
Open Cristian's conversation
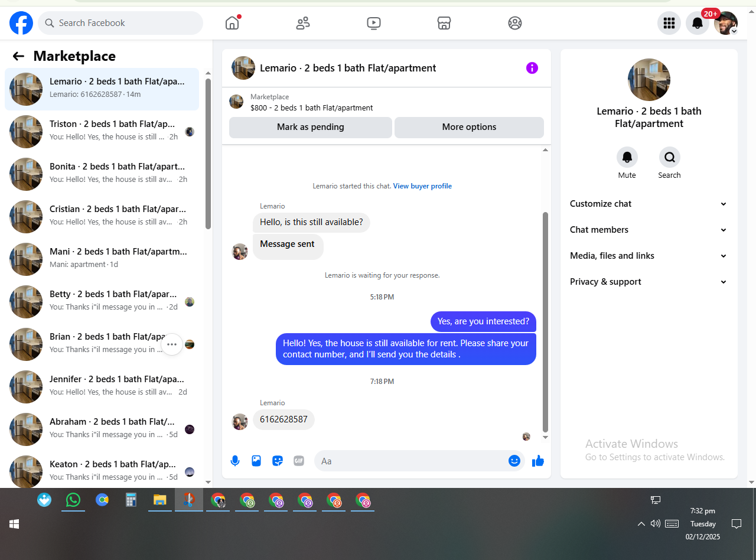102,217
